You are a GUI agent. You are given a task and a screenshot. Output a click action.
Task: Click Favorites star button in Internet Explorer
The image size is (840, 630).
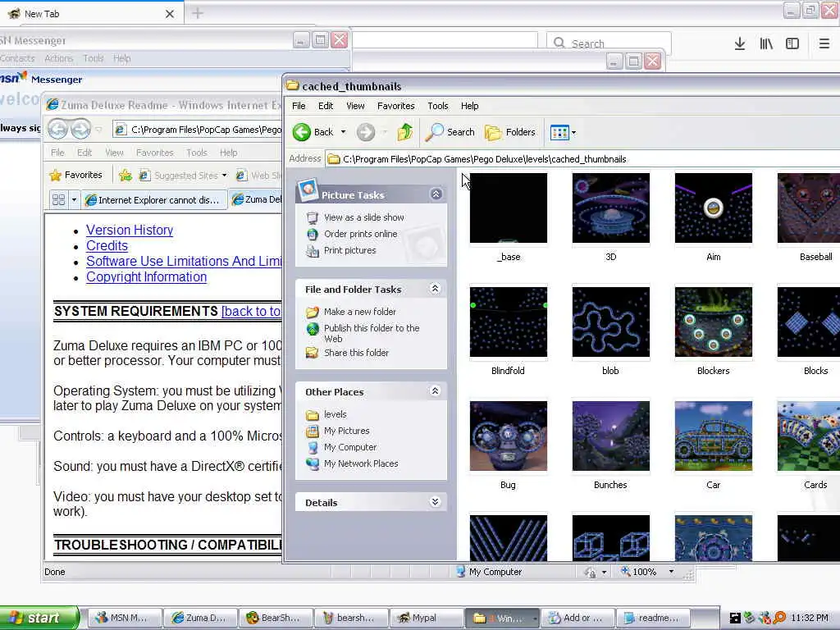point(75,176)
